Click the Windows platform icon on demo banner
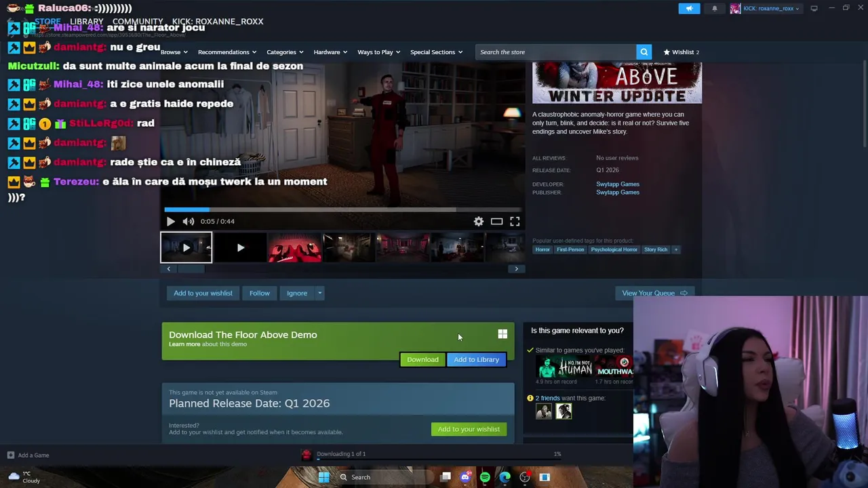The image size is (868, 488). coord(502,334)
